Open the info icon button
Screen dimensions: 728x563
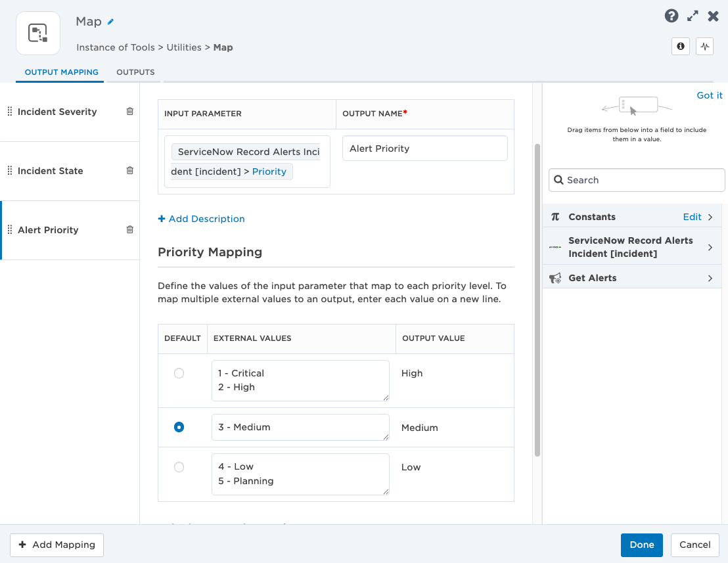[x=680, y=47]
